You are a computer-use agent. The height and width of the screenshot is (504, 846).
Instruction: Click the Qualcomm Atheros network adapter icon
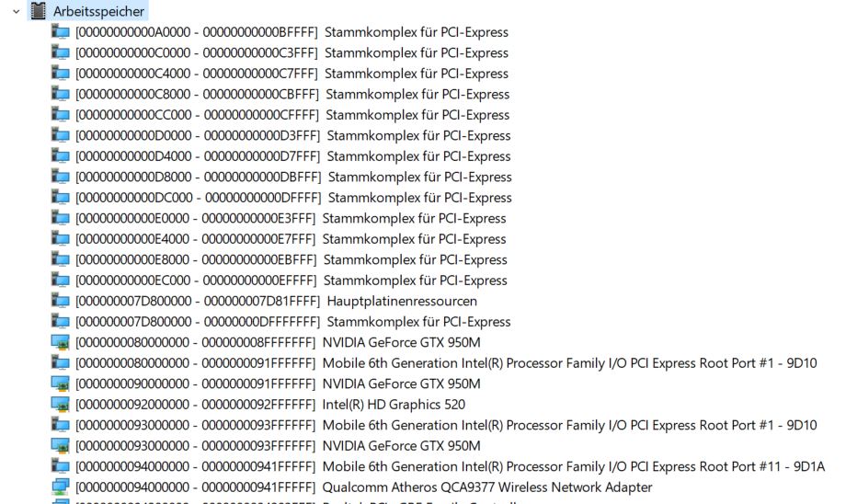[x=61, y=487]
